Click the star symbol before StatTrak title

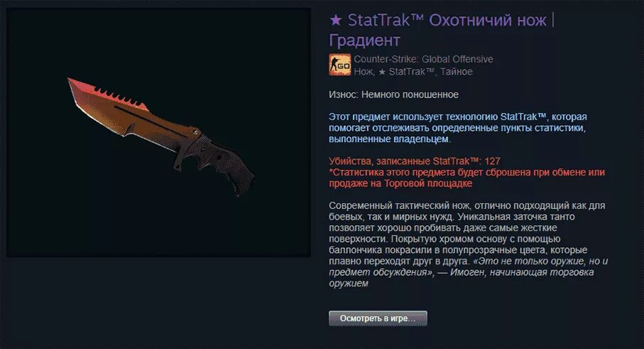pos(336,20)
